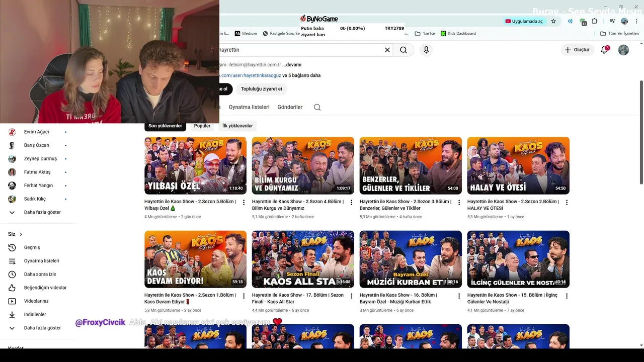Open YouTube notifications bell
The width and height of the screenshot is (644, 362).
point(605,50)
